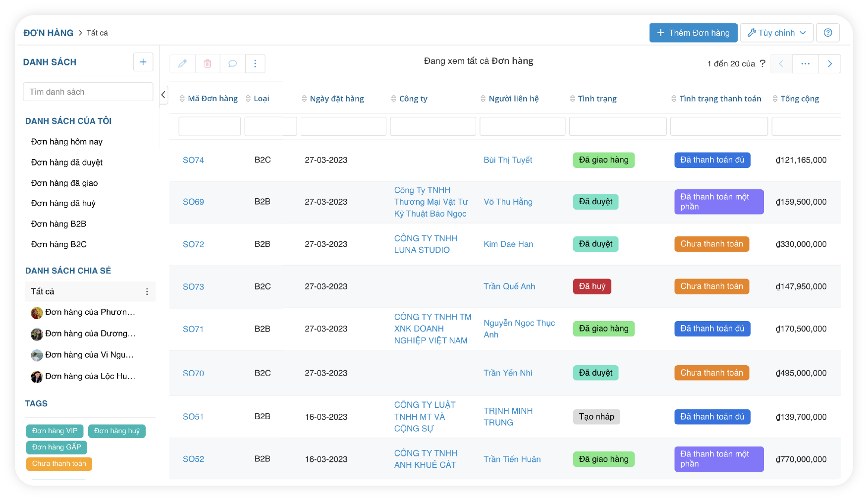Click the orange Chưa thanh toán tag
This screenshot has height=501, width=868.
(x=59, y=464)
